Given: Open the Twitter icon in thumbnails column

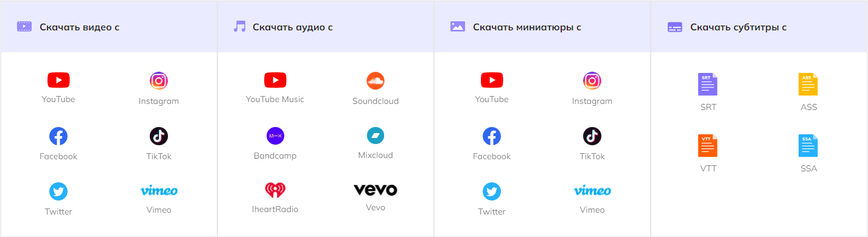Looking at the screenshot, I should (492, 191).
